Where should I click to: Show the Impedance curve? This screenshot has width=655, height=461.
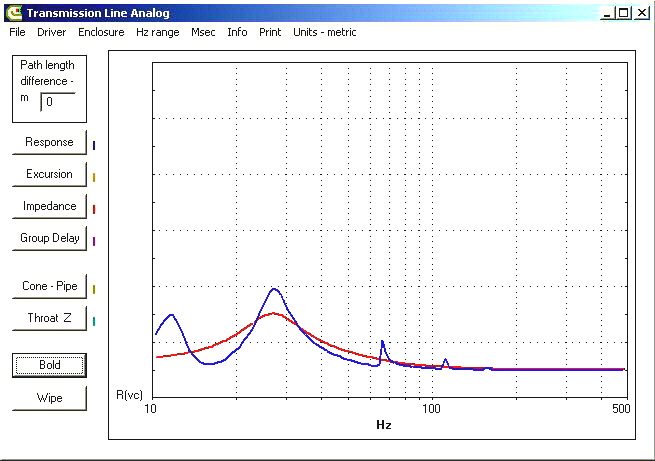pos(49,206)
